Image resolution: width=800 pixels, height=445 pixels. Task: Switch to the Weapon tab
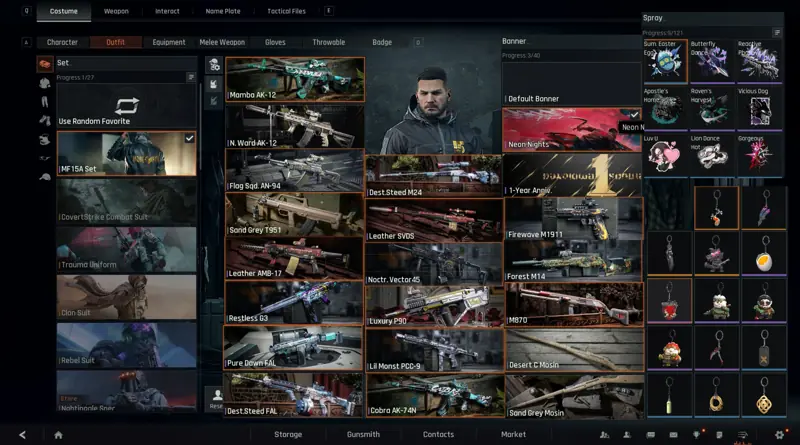[x=116, y=11]
